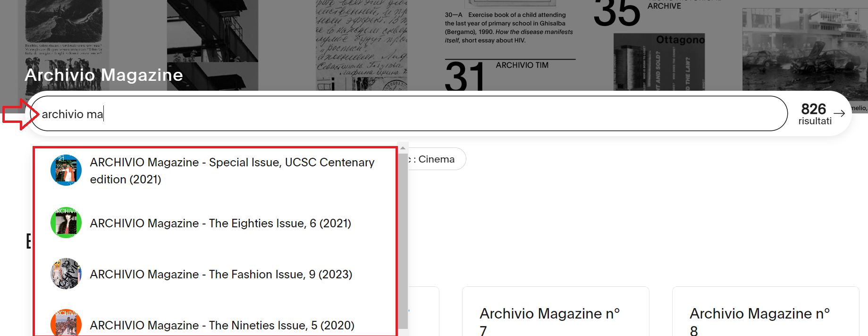
Task: Click the UCSC Centenary edition round thumbnail
Action: (x=66, y=170)
